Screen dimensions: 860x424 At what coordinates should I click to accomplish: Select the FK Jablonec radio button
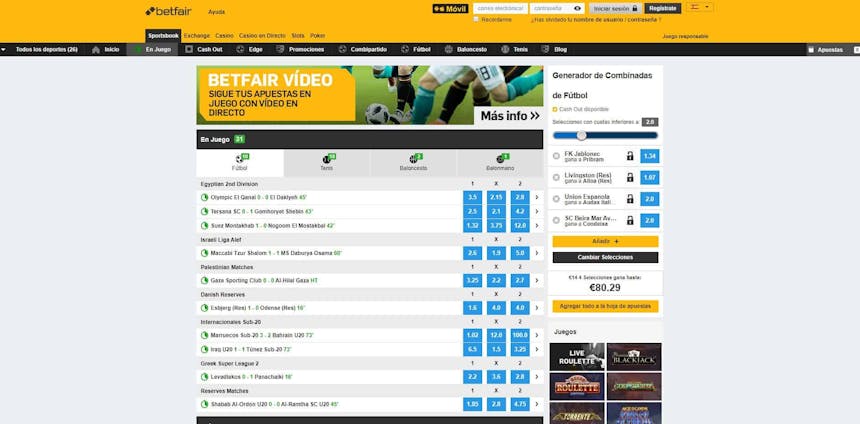pos(556,156)
